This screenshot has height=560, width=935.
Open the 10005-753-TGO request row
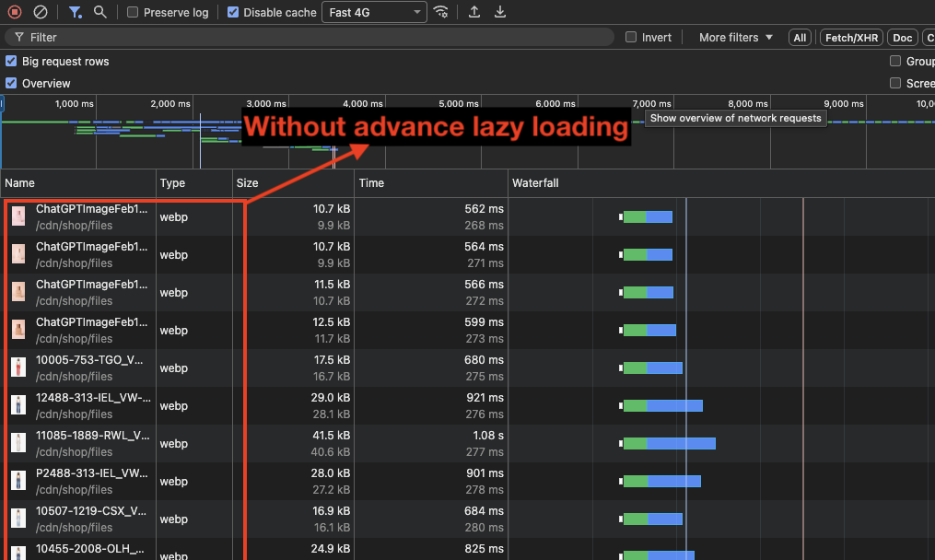click(90, 361)
